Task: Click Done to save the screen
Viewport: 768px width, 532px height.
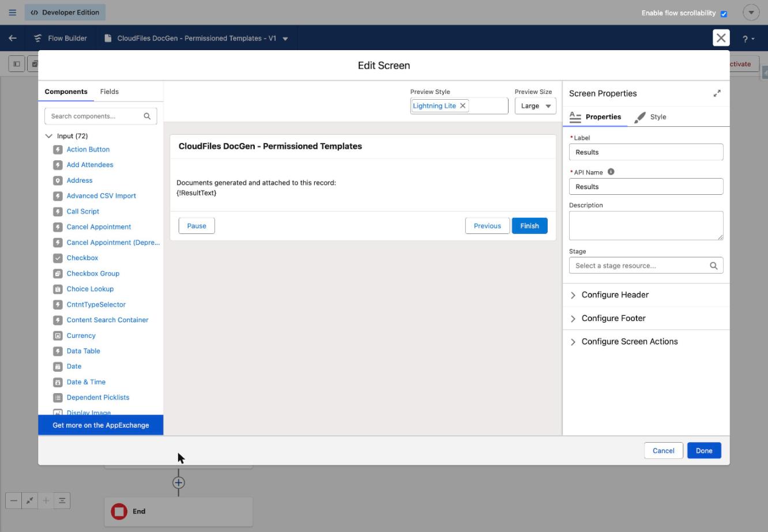Action: tap(704, 451)
